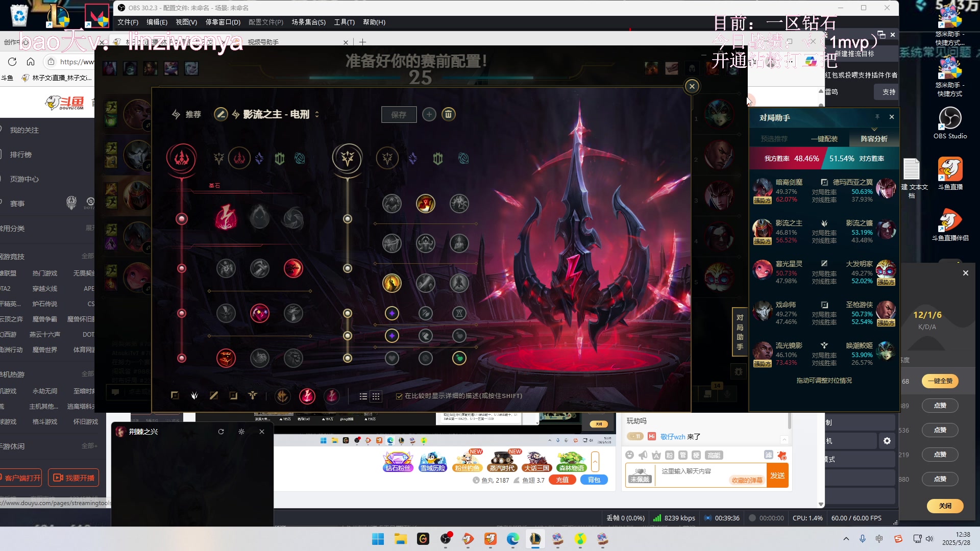Click the 对局助手 vertical side tab
This screenshot has width=980, height=551.
pyautogui.click(x=740, y=332)
